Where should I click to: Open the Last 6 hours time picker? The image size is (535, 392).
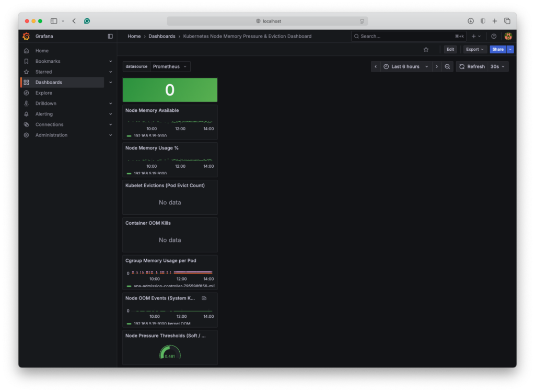(x=405, y=66)
